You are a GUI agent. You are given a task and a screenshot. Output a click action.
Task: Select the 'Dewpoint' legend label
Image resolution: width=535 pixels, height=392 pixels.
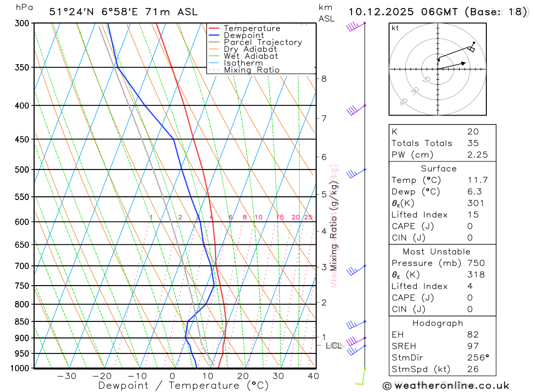[244, 35]
